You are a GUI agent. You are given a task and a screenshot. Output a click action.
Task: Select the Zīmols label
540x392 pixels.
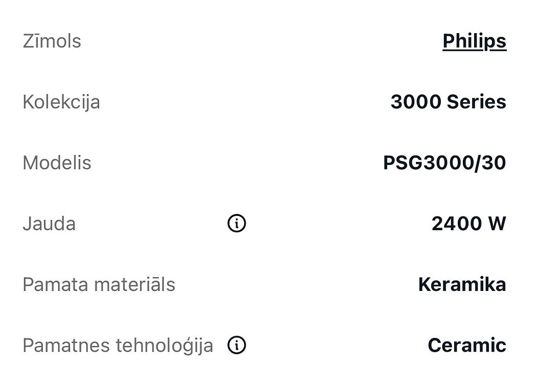pos(52,41)
